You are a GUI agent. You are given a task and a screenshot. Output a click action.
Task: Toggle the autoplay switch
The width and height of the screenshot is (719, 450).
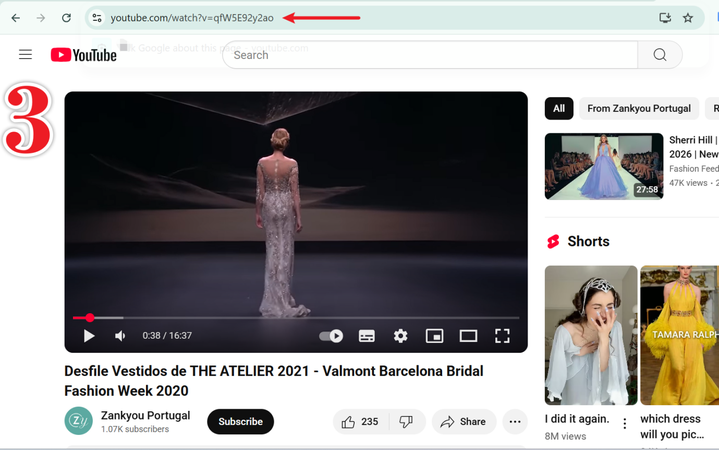(x=331, y=336)
